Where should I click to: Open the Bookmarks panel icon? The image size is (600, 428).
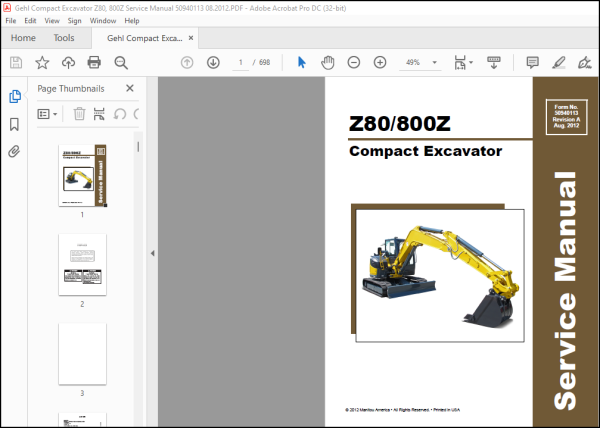pos(14,124)
